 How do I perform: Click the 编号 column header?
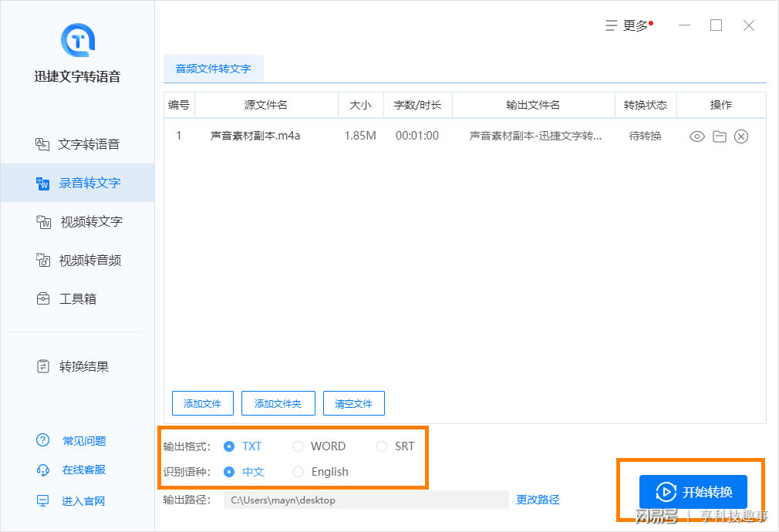pos(179,105)
